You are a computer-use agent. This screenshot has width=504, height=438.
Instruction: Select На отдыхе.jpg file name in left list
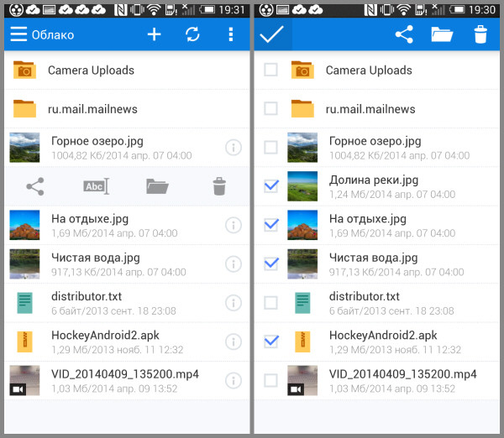pyautogui.click(x=90, y=219)
